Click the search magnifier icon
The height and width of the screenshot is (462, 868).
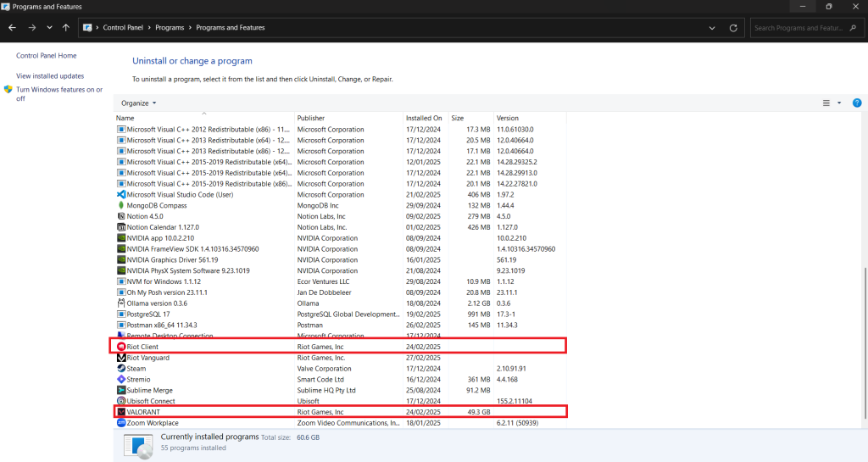pos(853,28)
